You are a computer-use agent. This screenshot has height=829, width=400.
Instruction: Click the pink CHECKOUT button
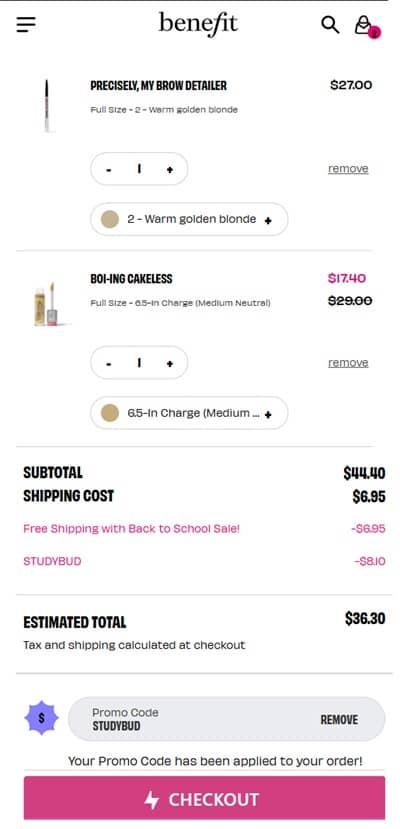pyautogui.click(x=204, y=798)
